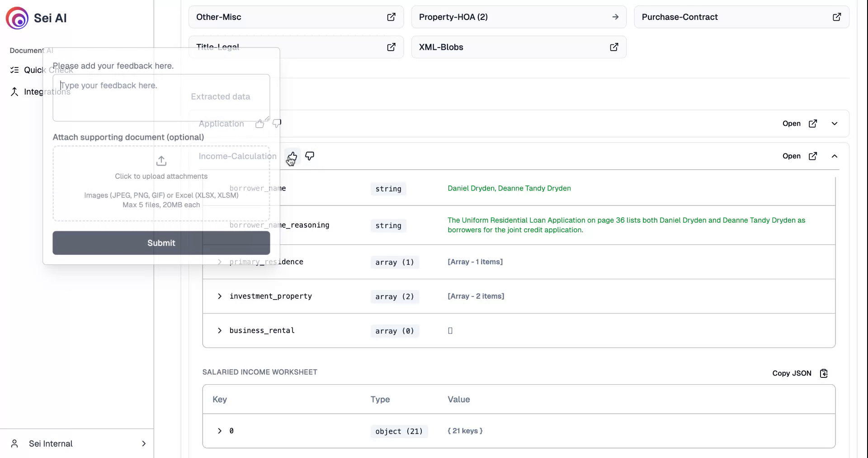Open Title-Legal external link icon
The width and height of the screenshot is (868, 458).
tap(391, 47)
